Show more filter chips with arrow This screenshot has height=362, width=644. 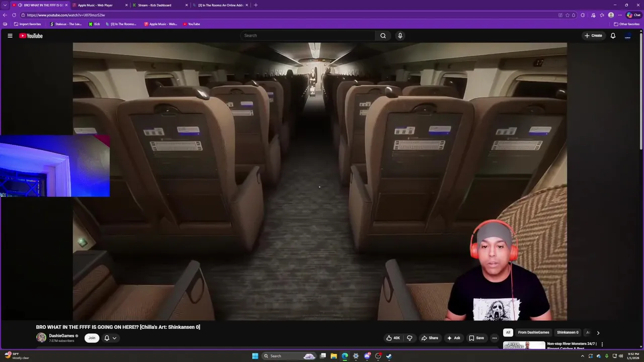[x=598, y=332]
